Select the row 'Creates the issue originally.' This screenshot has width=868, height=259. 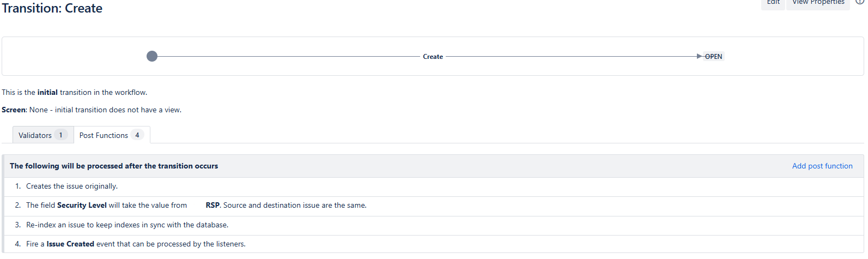click(x=434, y=186)
